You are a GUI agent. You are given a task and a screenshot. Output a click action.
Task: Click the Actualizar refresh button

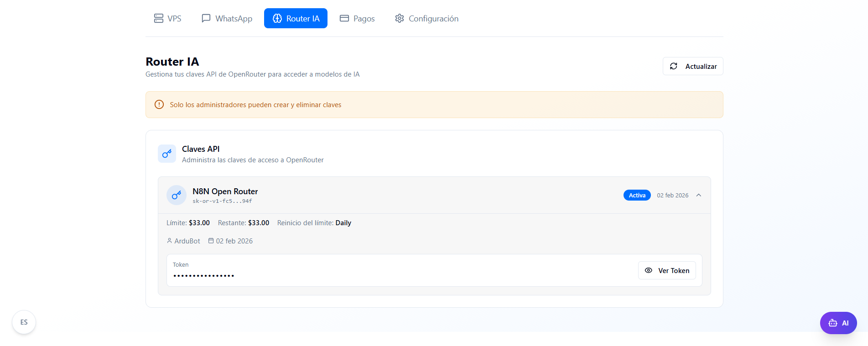pyautogui.click(x=693, y=66)
